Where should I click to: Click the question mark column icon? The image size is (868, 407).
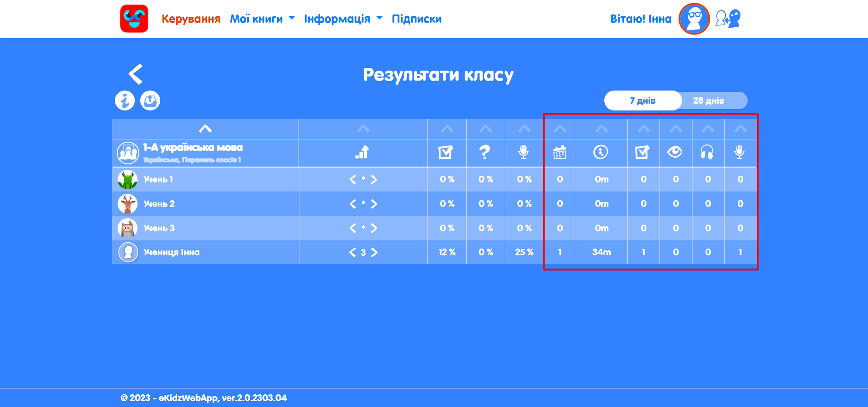tap(485, 152)
